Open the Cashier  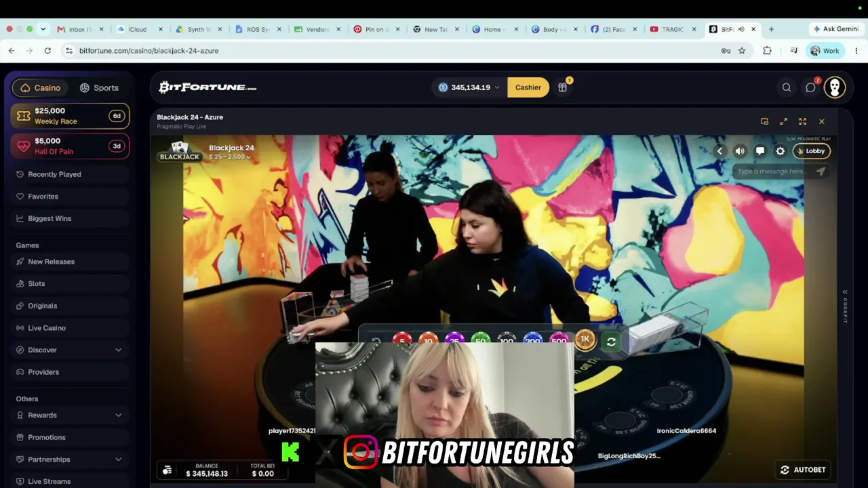click(528, 87)
